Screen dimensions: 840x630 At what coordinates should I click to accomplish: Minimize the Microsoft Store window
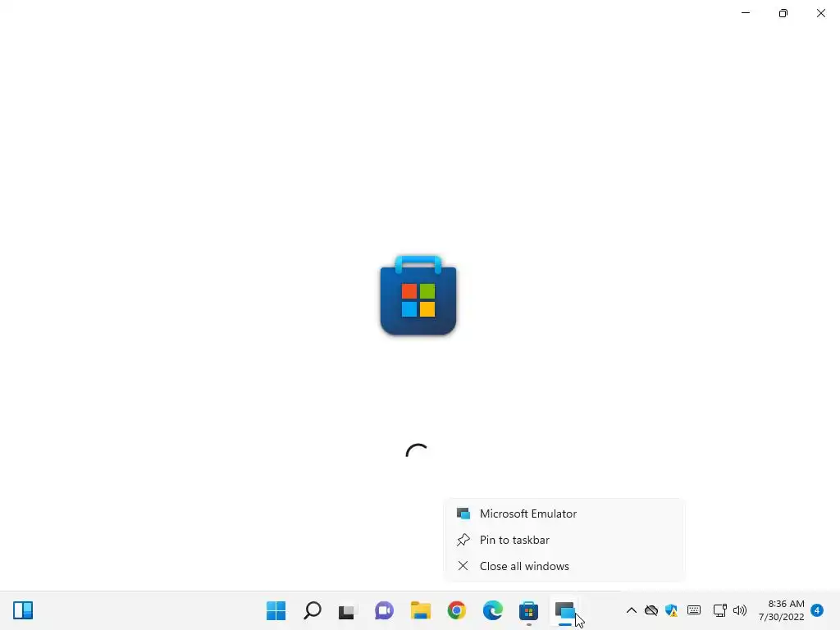coord(746,13)
